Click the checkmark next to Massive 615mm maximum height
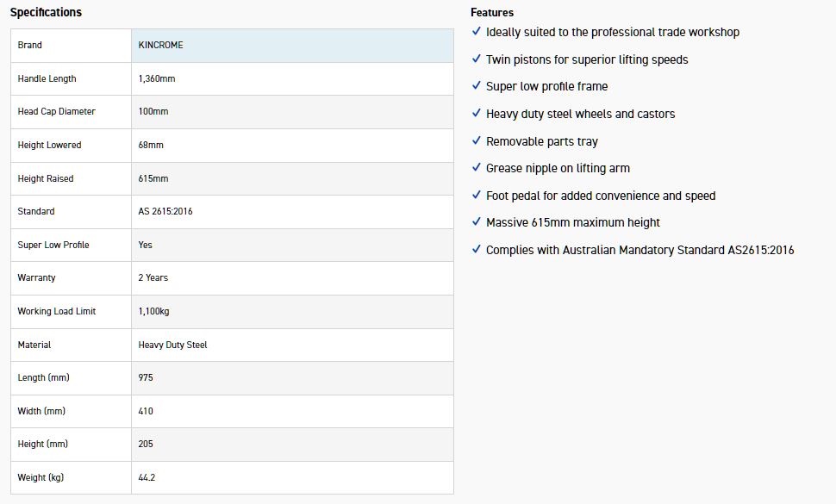 (x=477, y=222)
